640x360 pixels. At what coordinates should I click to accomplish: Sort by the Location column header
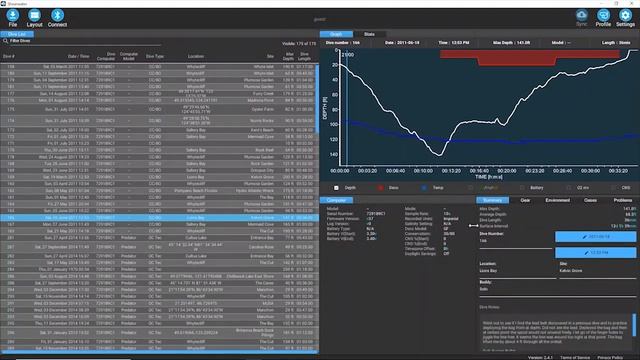(196, 56)
